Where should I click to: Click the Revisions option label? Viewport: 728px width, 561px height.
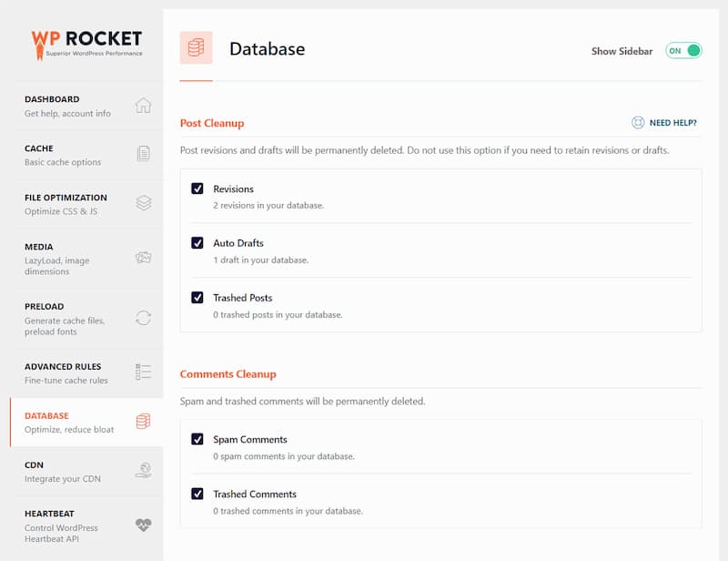click(x=233, y=189)
